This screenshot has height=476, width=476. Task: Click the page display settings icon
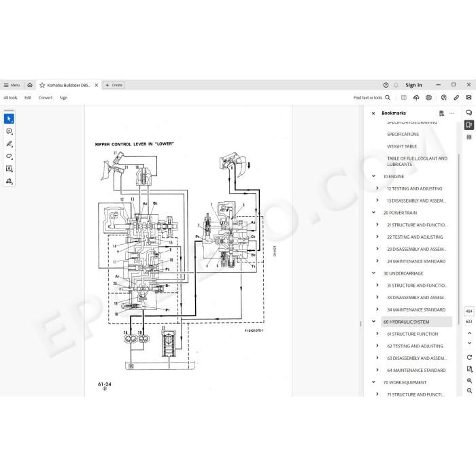(469, 369)
